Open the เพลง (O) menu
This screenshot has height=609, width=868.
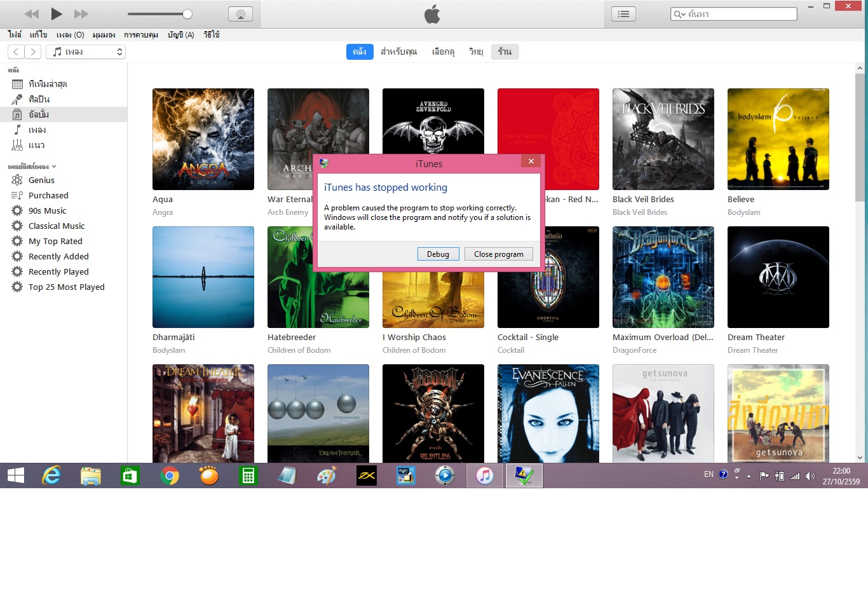click(x=70, y=35)
